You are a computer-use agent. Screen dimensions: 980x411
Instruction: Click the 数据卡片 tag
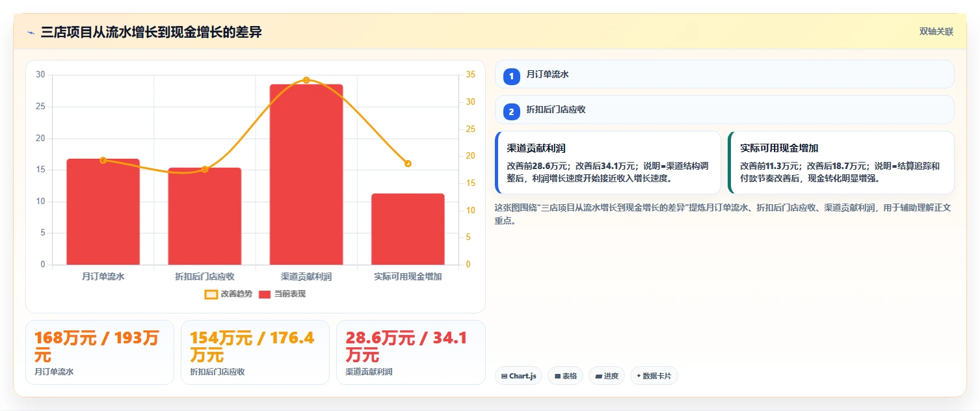(x=654, y=376)
